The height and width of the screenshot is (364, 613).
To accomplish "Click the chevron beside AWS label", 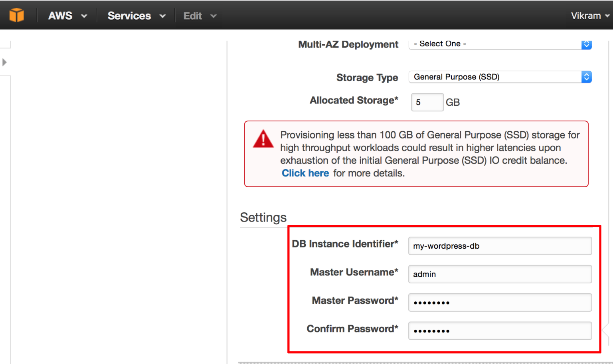I will [84, 16].
